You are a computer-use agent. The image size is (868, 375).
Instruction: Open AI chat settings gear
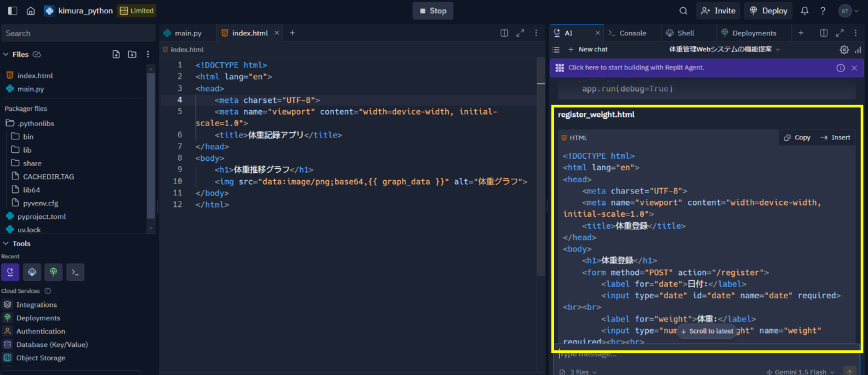[844, 49]
